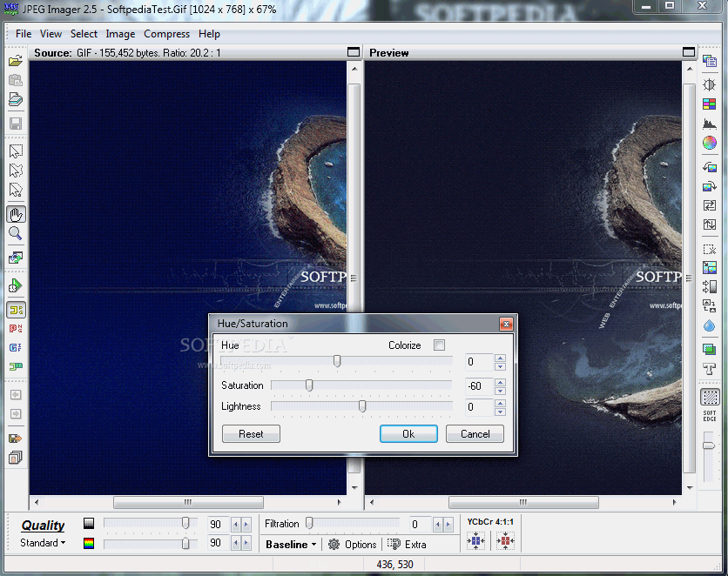
Task: Open the hue/saturation color wheel icon
Action: 709,143
